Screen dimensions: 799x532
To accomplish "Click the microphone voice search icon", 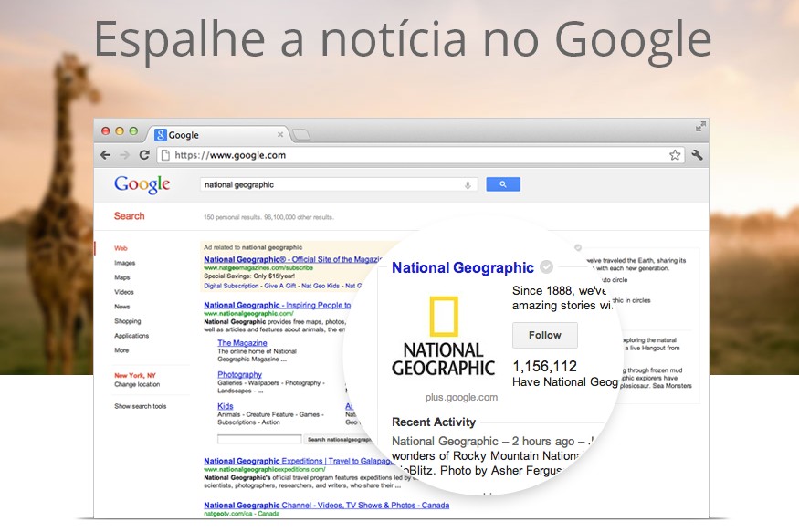I will (x=468, y=185).
